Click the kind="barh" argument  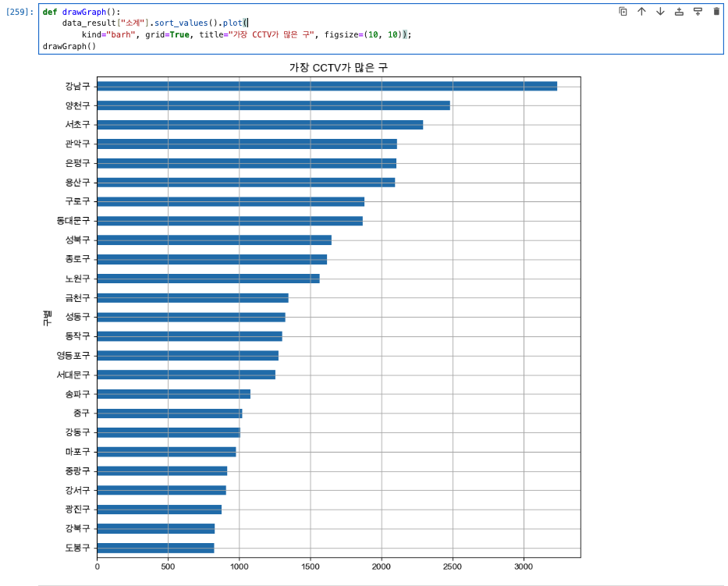pyautogui.click(x=108, y=35)
